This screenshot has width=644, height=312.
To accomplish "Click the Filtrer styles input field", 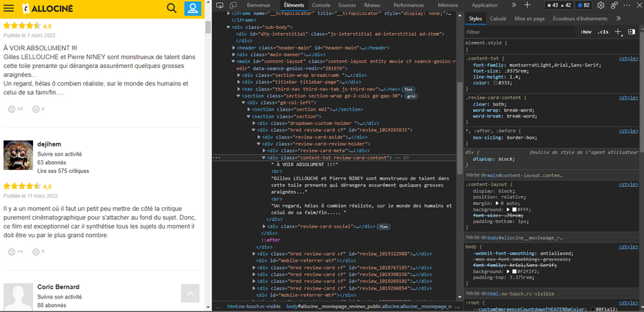I will tap(520, 32).
